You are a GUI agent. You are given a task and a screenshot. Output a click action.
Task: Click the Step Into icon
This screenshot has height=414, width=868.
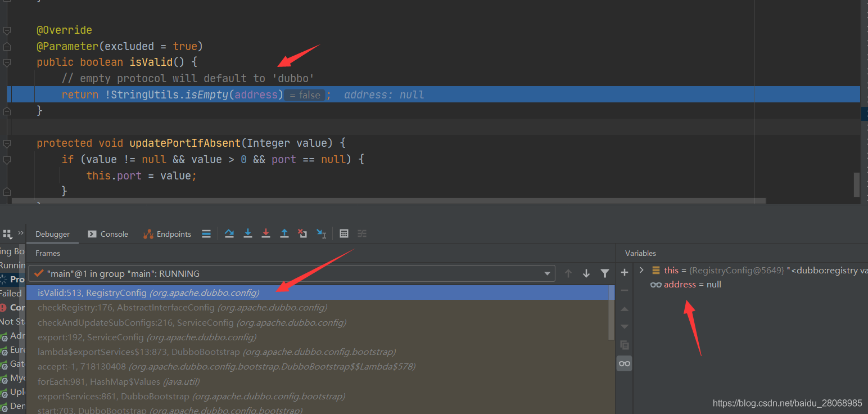pyautogui.click(x=248, y=233)
